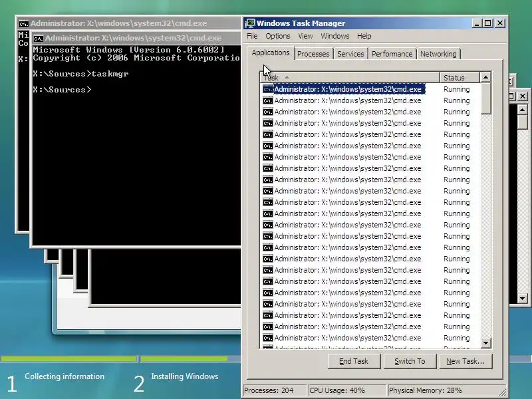Click the Microsoft Windows version line in cmd
This screenshot has height=399, width=532.
coord(128,49)
